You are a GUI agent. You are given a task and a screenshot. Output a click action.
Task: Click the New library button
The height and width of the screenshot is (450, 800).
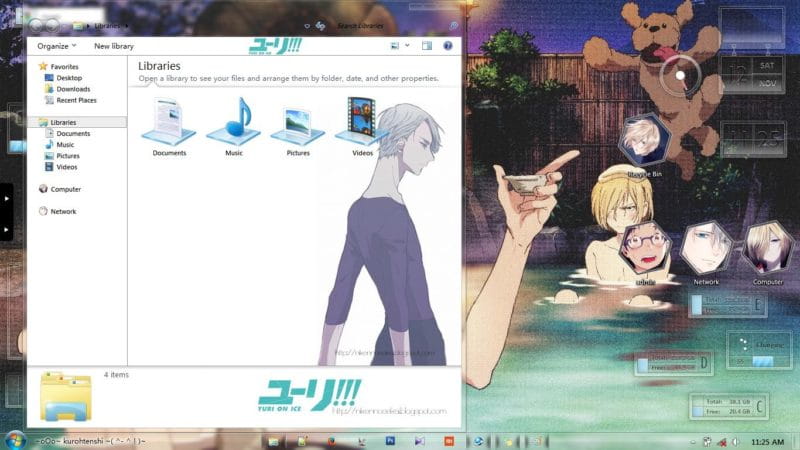pos(114,46)
